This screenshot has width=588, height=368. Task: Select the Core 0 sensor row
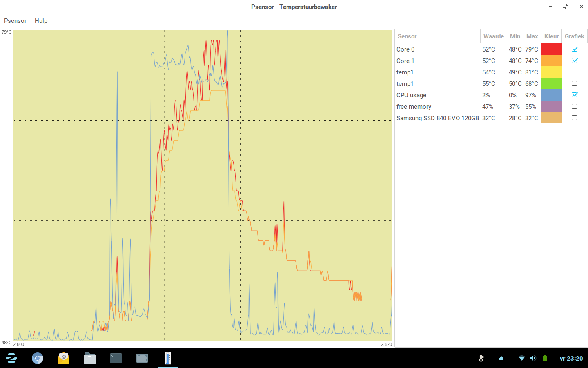coord(491,49)
